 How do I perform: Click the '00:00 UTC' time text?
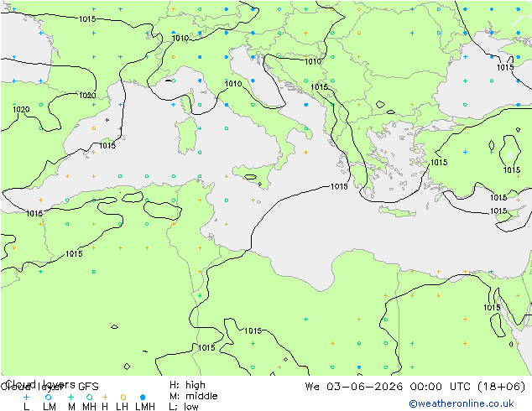(x=440, y=387)
